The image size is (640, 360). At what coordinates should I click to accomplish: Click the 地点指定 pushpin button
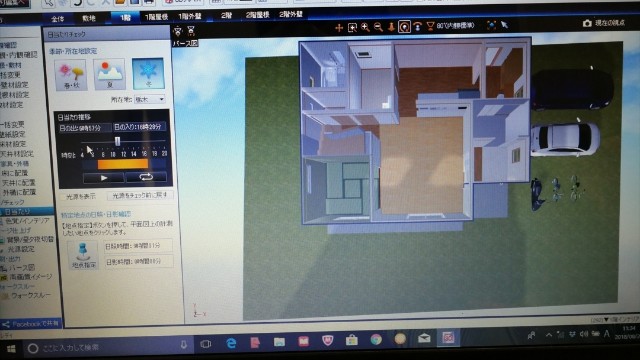tap(83, 255)
